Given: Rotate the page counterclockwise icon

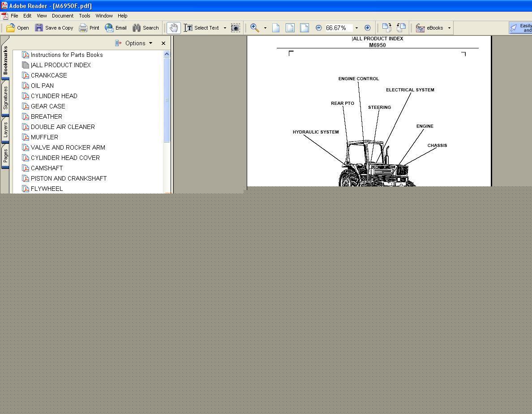Looking at the screenshot, I should (x=401, y=28).
